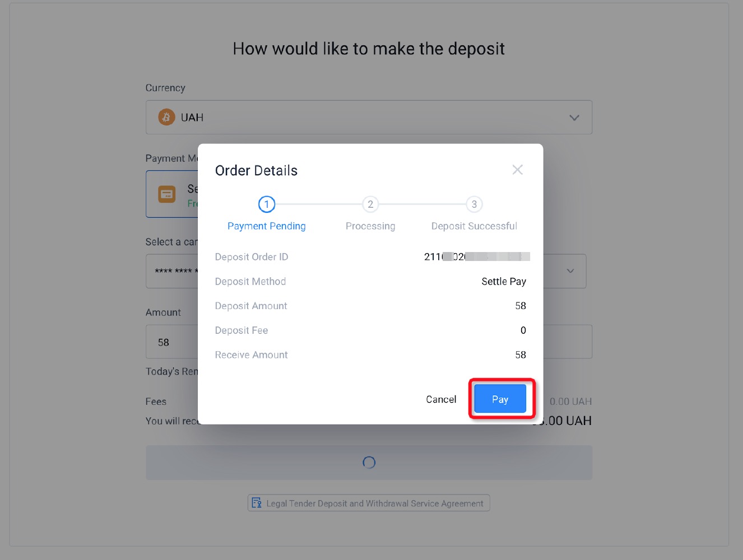Expand the UAH currency dropdown arrow
The height and width of the screenshot is (560, 743).
(574, 118)
